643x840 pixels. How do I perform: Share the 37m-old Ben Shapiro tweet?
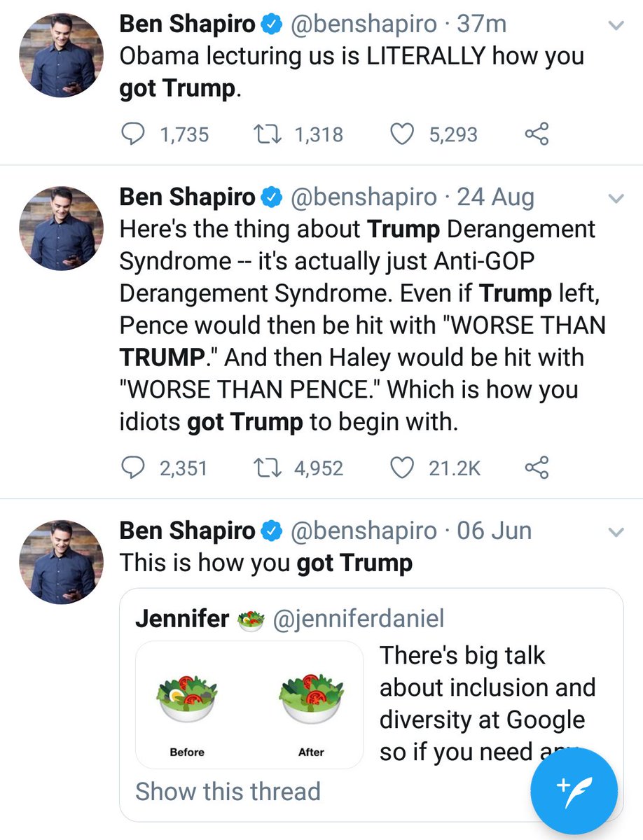537,134
